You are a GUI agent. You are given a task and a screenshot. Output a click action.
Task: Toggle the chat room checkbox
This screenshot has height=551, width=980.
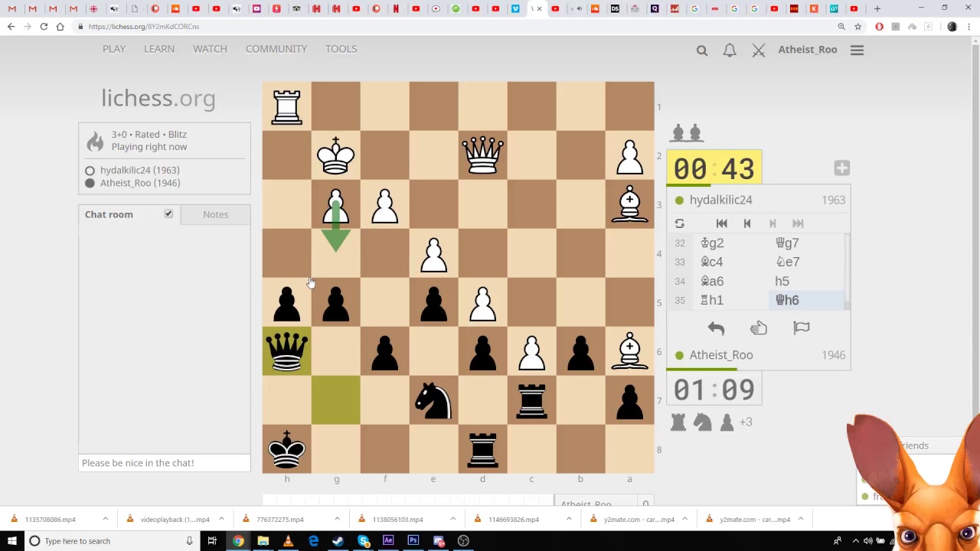168,214
